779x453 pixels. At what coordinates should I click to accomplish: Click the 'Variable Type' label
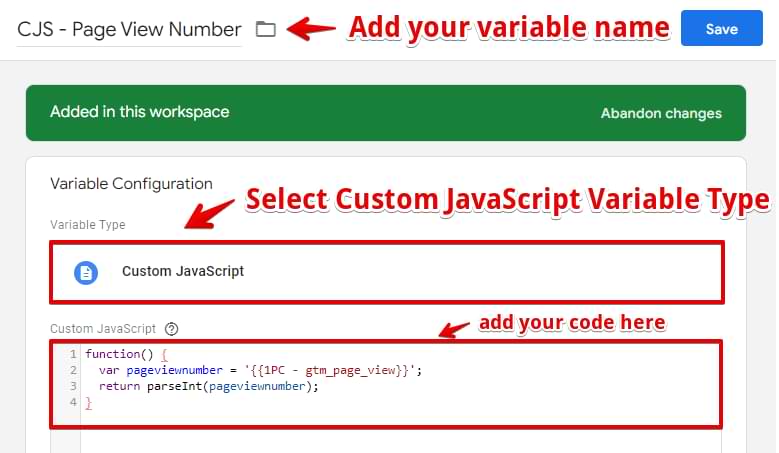[x=87, y=225]
